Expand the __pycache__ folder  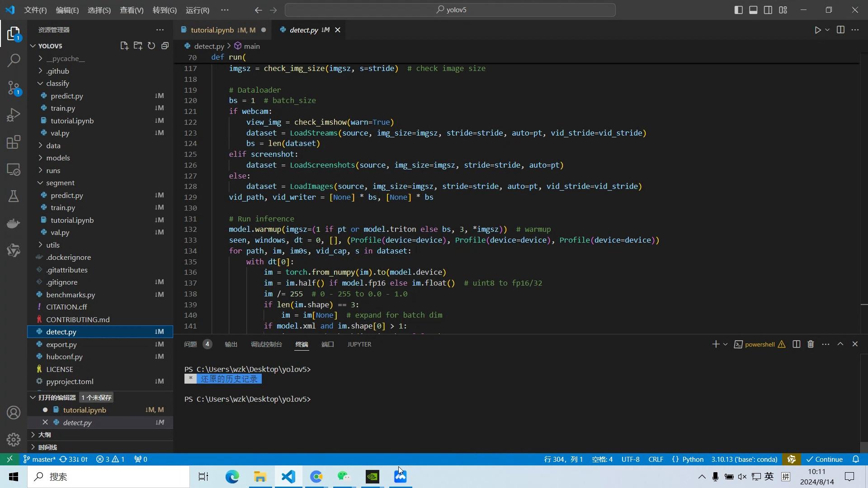pyautogui.click(x=100, y=58)
